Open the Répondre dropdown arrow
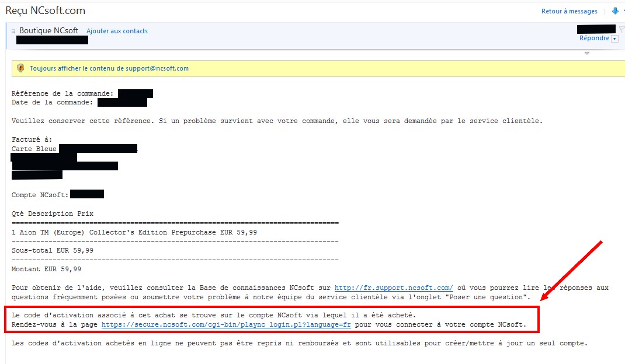The image size is (625, 364). [x=614, y=38]
